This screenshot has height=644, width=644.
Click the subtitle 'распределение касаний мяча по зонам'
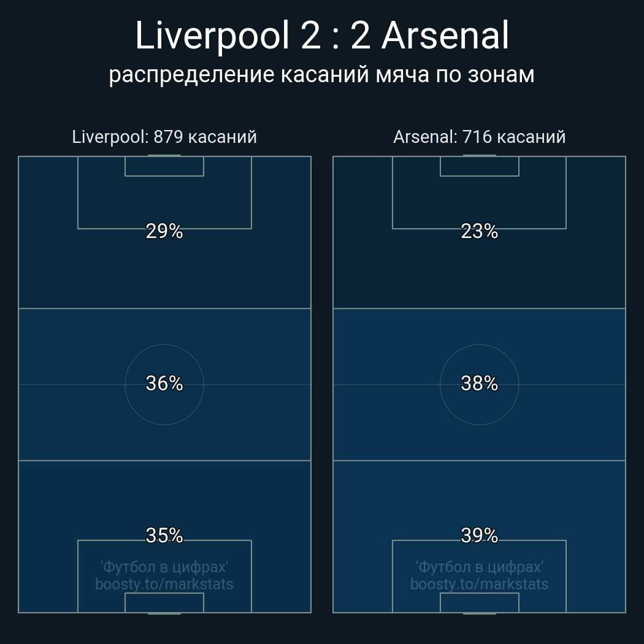tap(321, 74)
